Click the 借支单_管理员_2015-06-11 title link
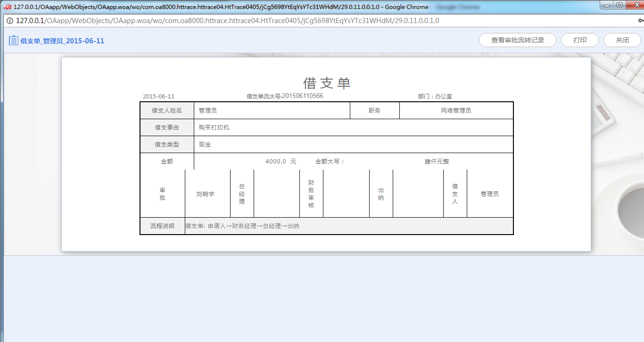The image size is (644, 342). click(61, 41)
